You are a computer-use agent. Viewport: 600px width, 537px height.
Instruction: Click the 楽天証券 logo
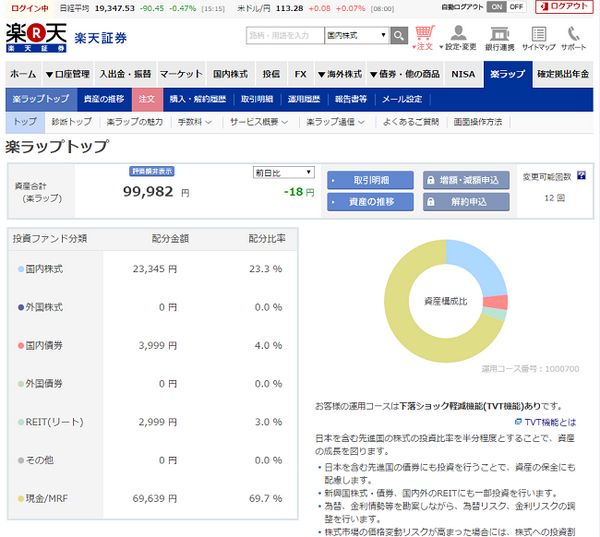pyautogui.click(x=66, y=38)
